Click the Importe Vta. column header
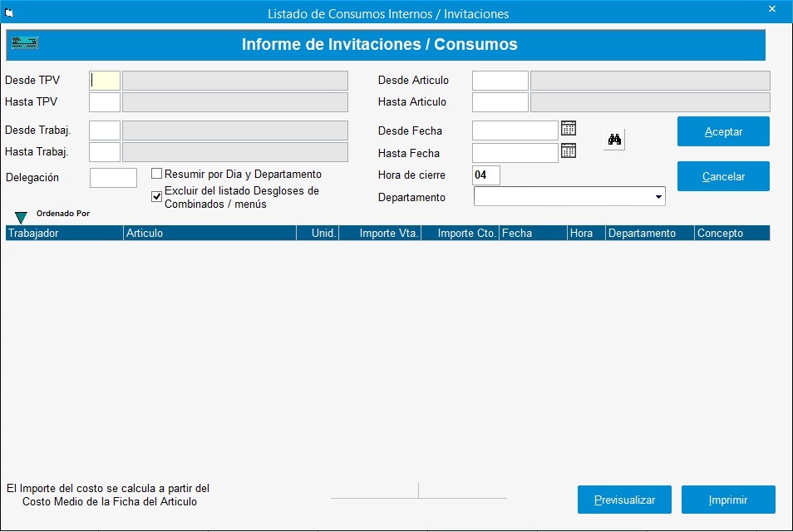793x532 pixels. point(380,233)
